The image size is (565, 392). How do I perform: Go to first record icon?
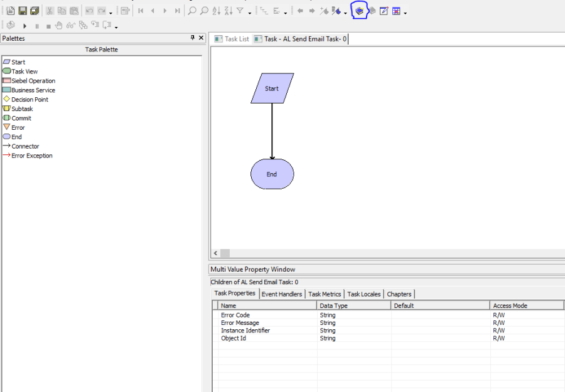click(x=141, y=11)
